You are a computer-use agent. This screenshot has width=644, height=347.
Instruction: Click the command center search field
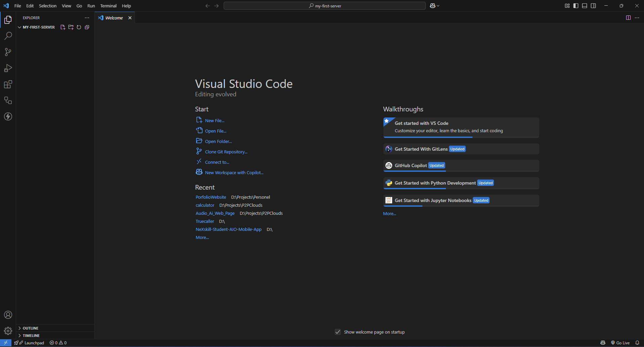tap(324, 6)
